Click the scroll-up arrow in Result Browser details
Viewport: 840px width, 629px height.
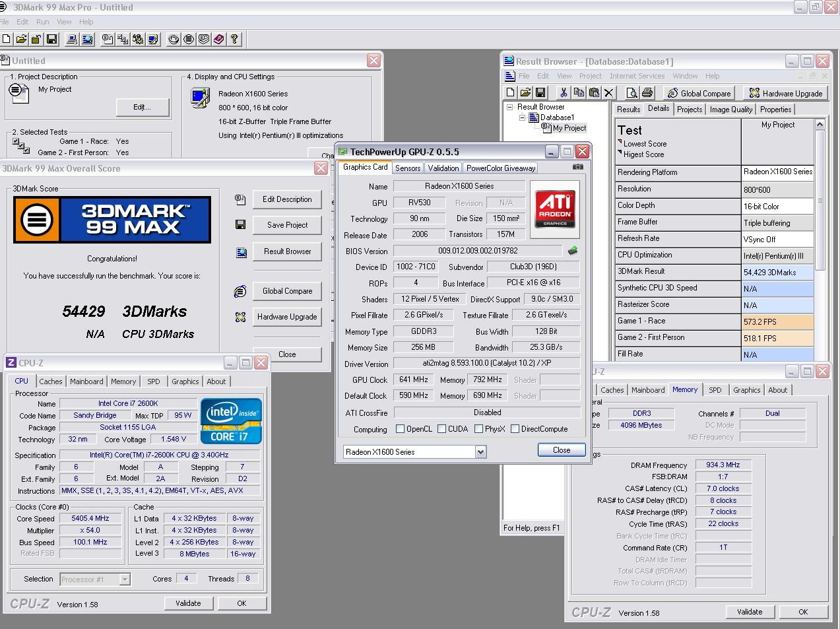[820, 125]
